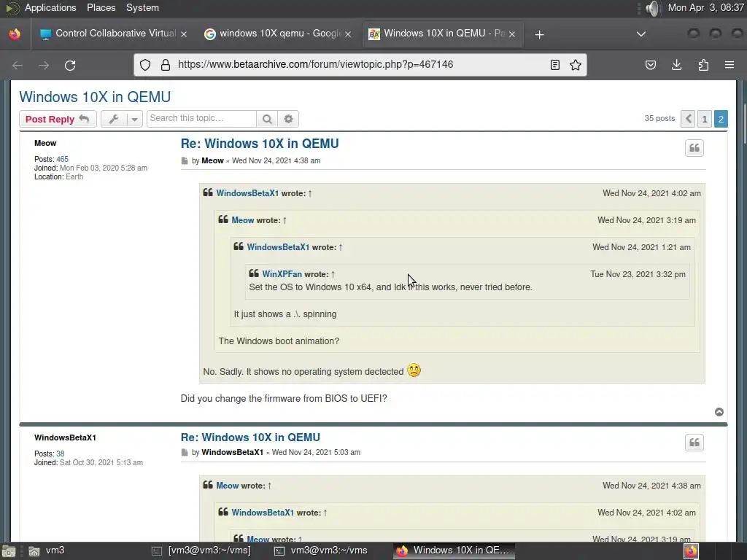Open WinXPFan's profile from the quote

pos(282,274)
